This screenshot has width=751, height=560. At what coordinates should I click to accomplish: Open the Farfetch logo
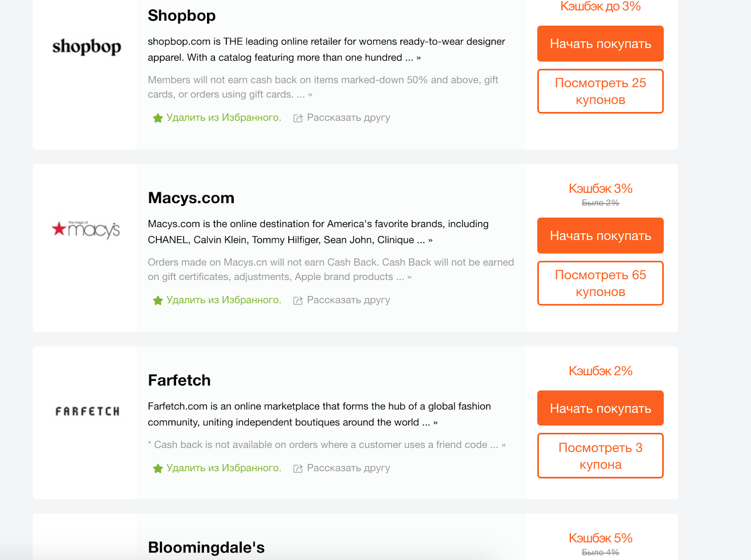click(87, 411)
